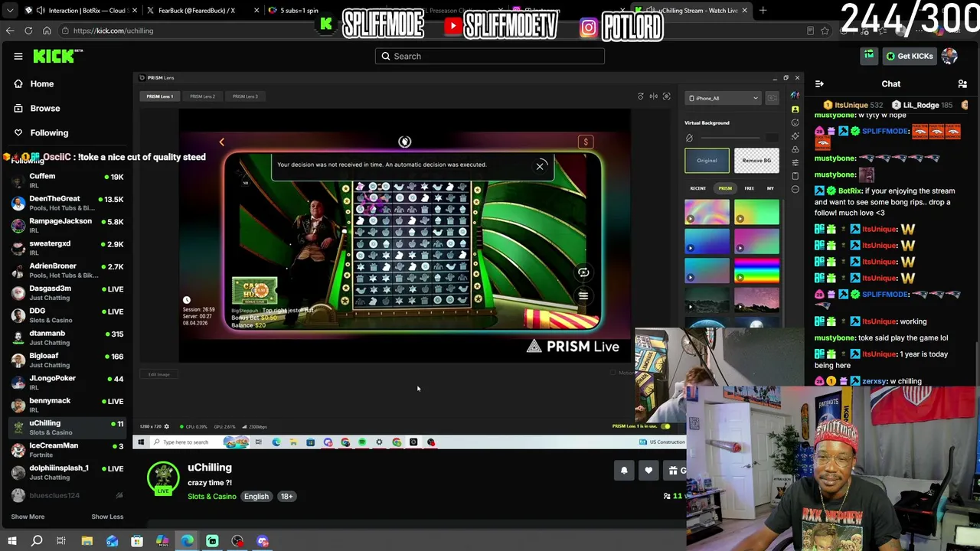Select the Virtual Background sidebar icon

pyautogui.click(x=795, y=109)
